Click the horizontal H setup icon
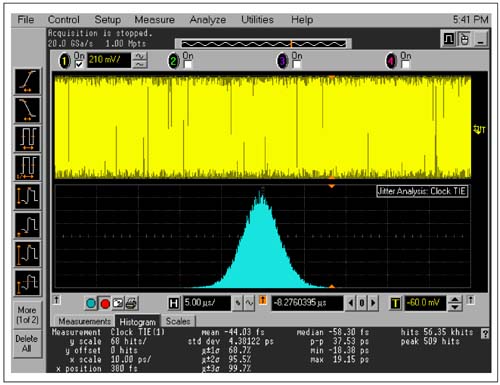Viewport: 500px width, 385px height. (x=174, y=303)
